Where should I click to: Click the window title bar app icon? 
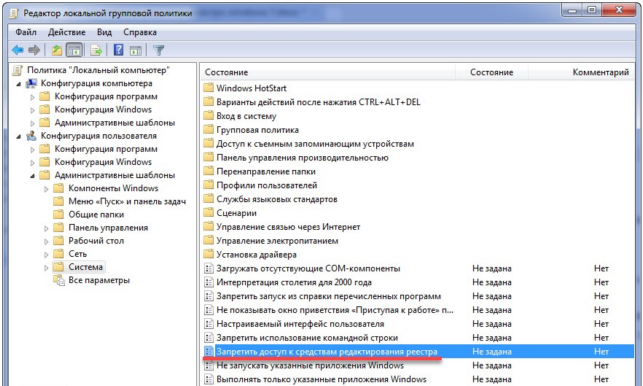[x=14, y=14]
